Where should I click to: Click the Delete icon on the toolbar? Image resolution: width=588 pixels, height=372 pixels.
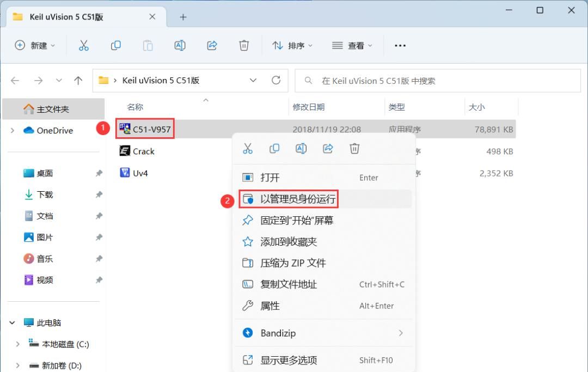pos(244,45)
